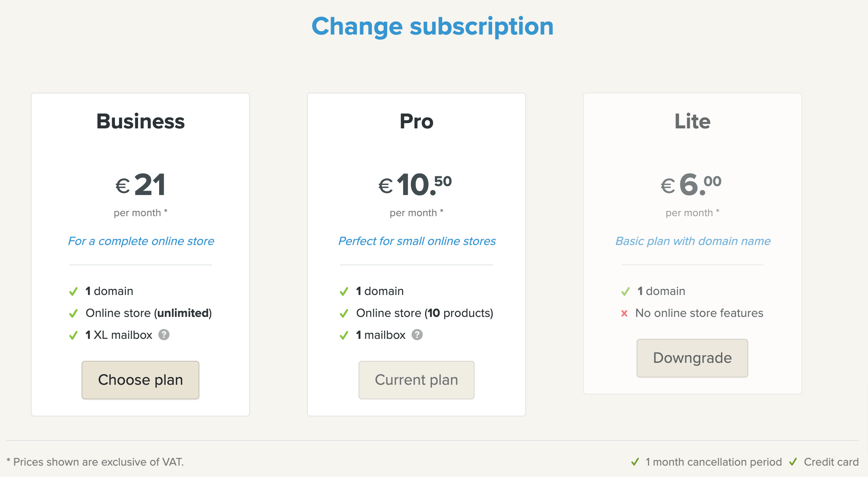
Task: Click checkmark beside Pro 1 mailbox
Action: [344, 335]
